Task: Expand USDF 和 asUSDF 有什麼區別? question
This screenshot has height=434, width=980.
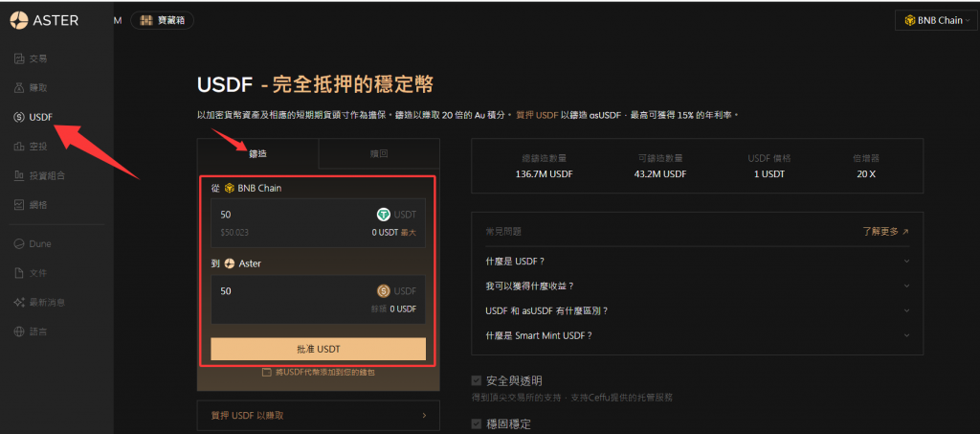Action: point(697,310)
